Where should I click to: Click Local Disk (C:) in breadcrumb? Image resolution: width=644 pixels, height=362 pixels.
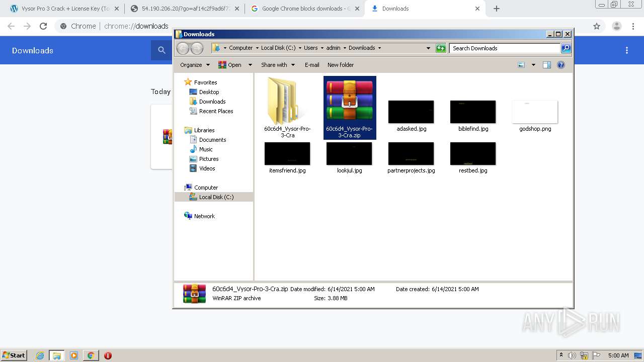[278, 48]
